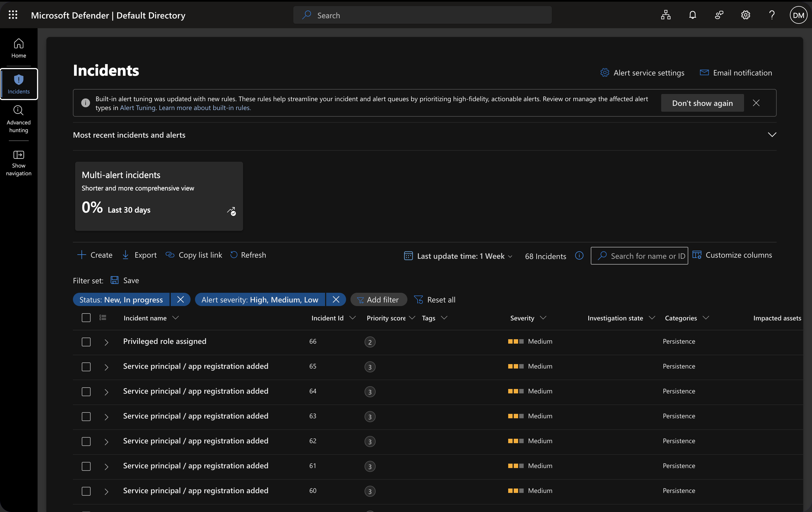The width and height of the screenshot is (812, 512).
Task: Click the trend icon on Multi-alert incidents card
Action: tap(231, 211)
